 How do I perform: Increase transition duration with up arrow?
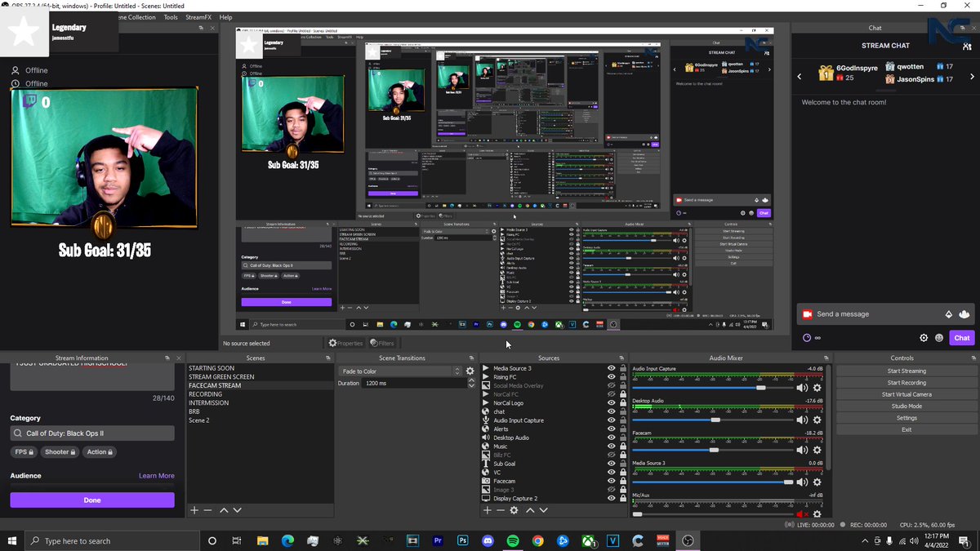click(471, 380)
